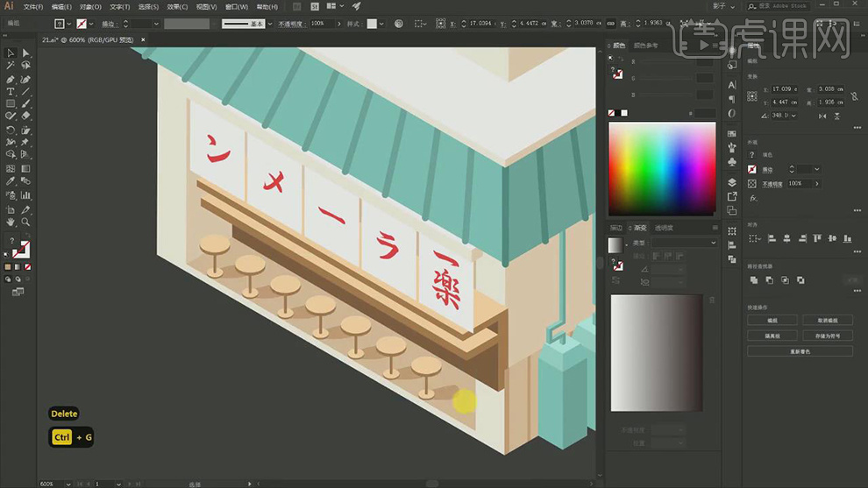The height and width of the screenshot is (488, 868).
Task: Open the Layers panel icon
Action: pos(732,182)
